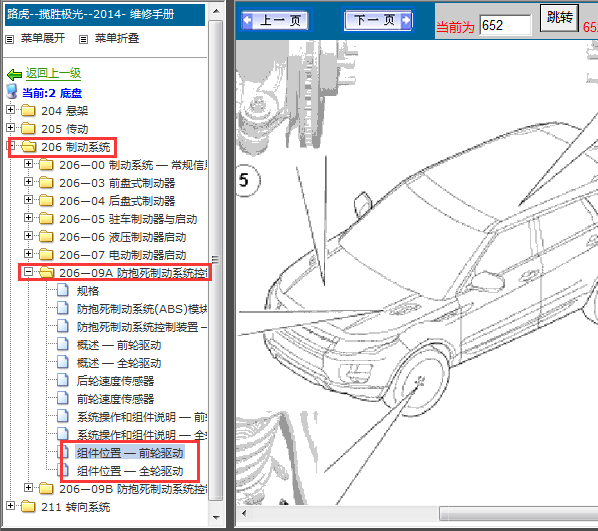The width and height of the screenshot is (598, 531).
Task: Click folder icon of 206—00 制动系统
Action: pyautogui.click(x=46, y=164)
